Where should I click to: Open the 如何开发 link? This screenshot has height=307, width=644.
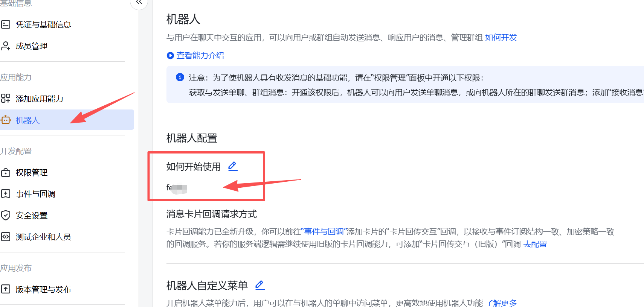coord(501,38)
